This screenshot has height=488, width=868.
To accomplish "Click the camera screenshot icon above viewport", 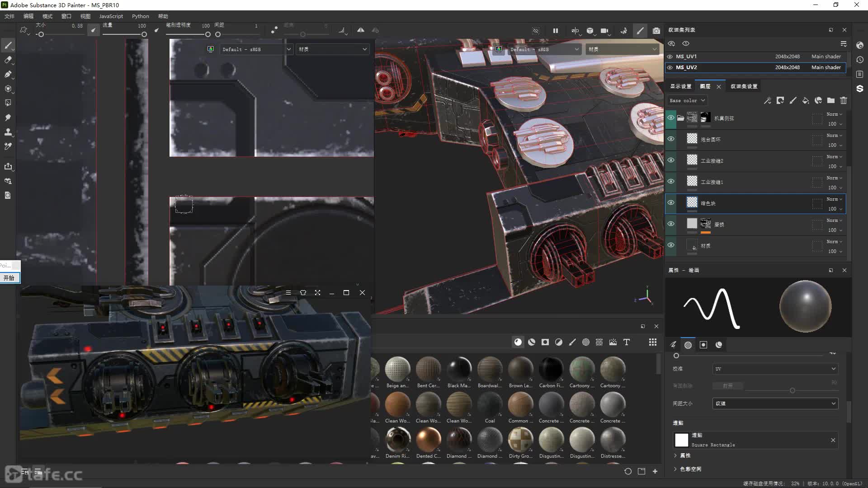I will [x=656, y=31].
